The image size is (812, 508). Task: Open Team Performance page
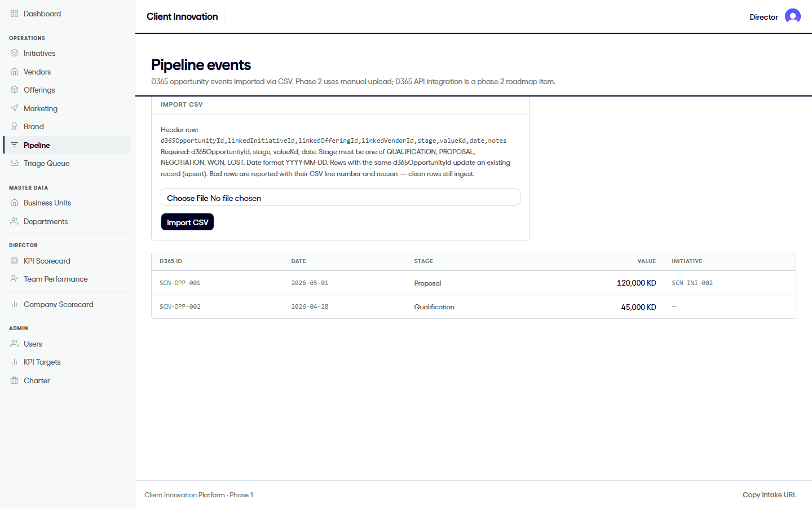point(67,279)
